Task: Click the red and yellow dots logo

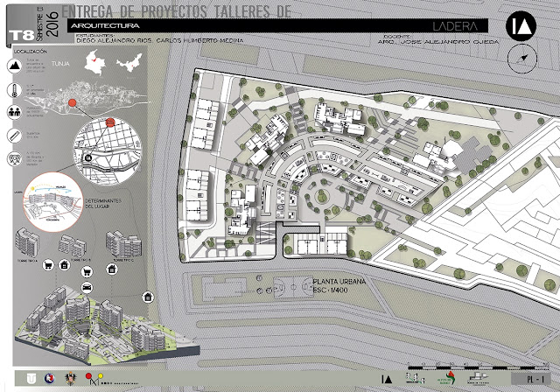Action: 94,378
